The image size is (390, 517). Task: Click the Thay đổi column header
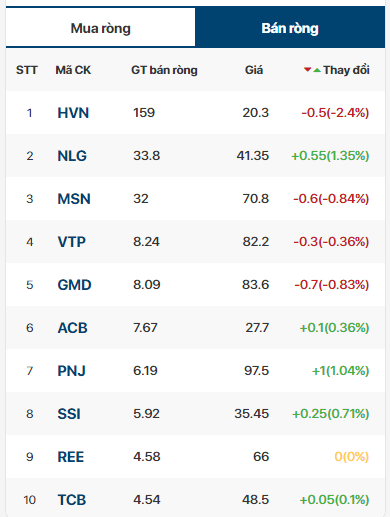click(x=346, y=70)
